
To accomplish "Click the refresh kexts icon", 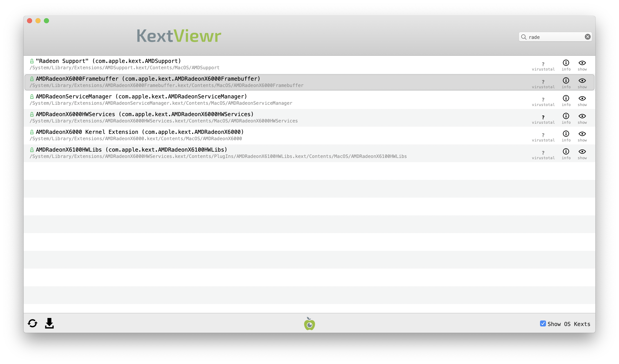I will [33, 323].
